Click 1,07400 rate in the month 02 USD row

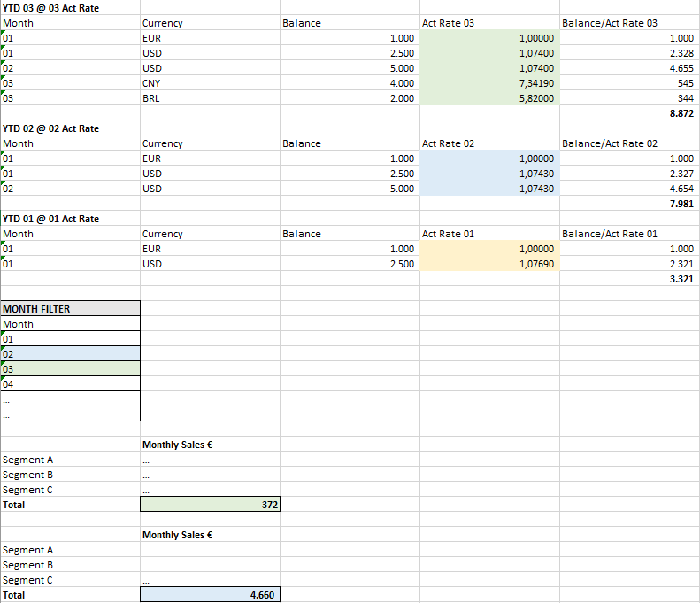(x=489, y=68)
